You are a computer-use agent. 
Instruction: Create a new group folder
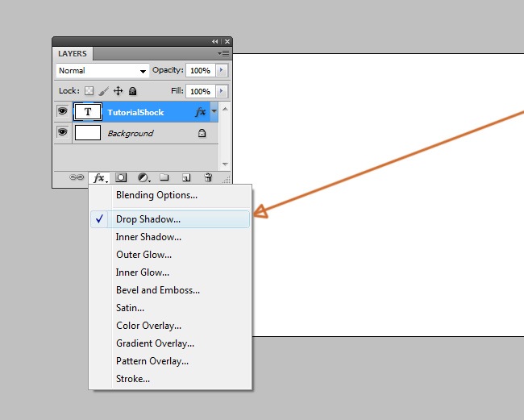(164, 177)
